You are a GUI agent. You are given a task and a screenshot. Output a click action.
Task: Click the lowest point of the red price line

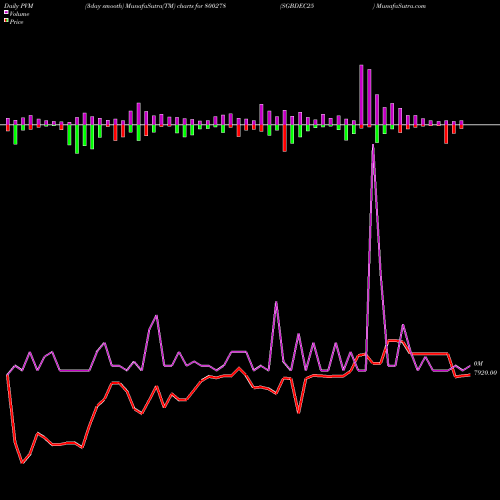pos(22,463)
